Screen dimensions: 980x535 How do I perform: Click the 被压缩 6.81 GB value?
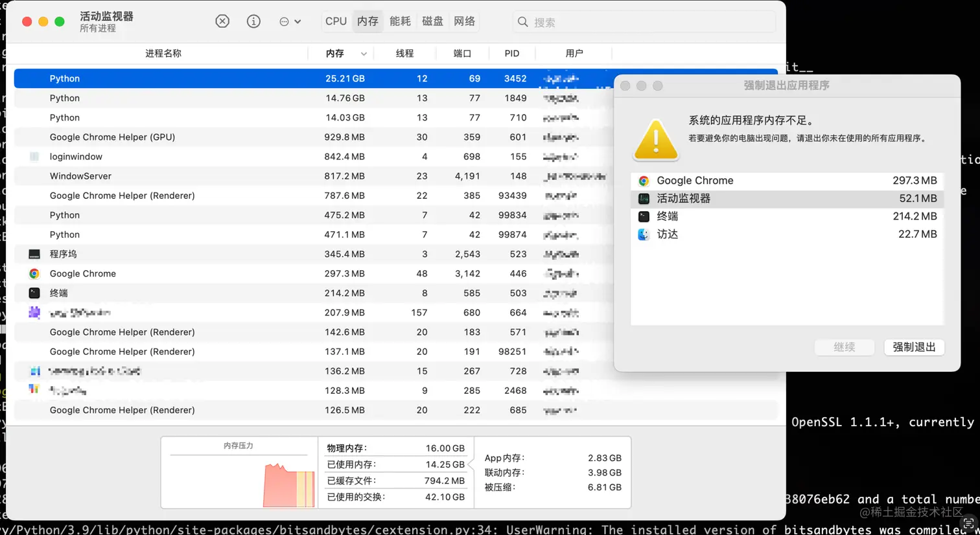[604, 487]
